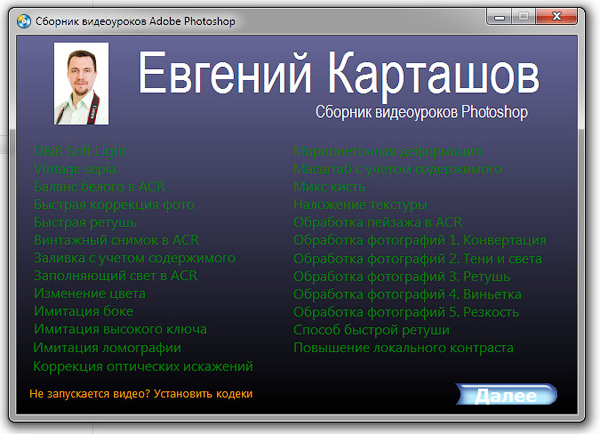Image resolution: width=600 pixels, height=434 pixels.
Task: Open the codec install link at bottom
Action: 141,394
